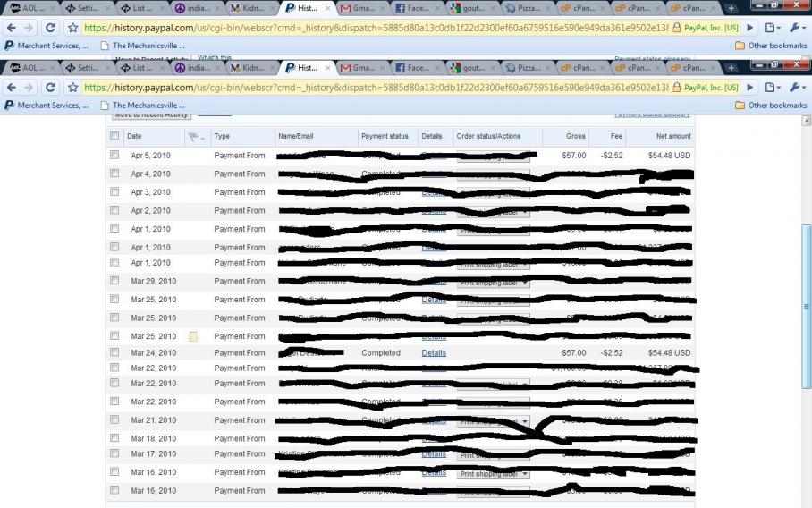Check the Apr 5, 2010 row checkbox
812x508 pixels.
pos(114,155)
